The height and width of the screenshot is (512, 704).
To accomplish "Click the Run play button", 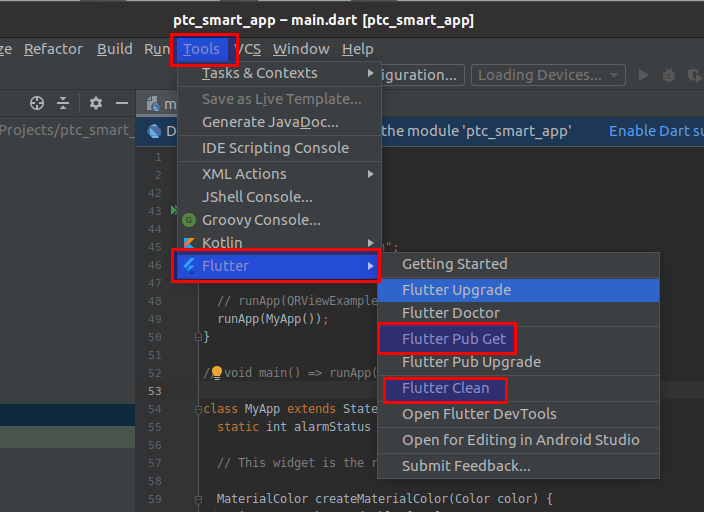I will (x=643, y=75).
